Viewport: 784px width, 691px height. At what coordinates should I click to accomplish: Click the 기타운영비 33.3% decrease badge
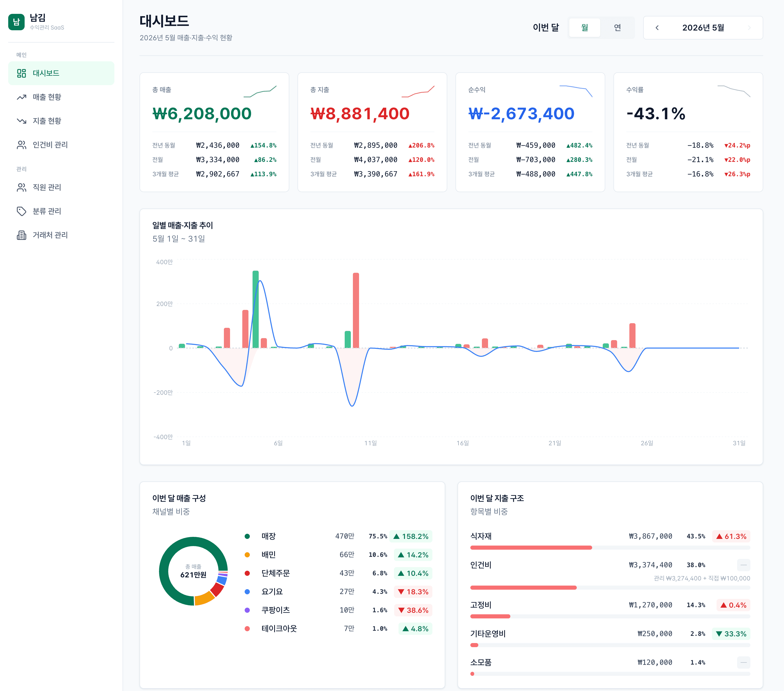pyautogui.click(x=731, y=634)
